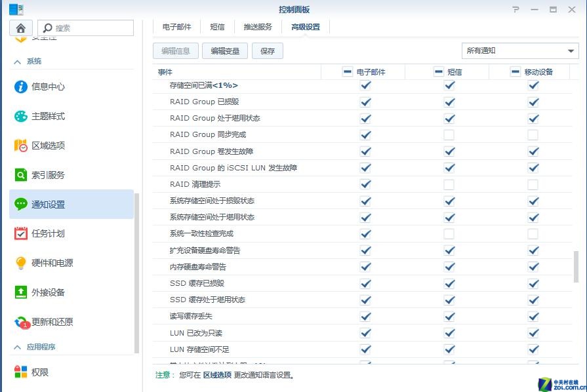Open 更新和还原 refresh icon
Screen dimensions: 587x392
coord(22,322)
